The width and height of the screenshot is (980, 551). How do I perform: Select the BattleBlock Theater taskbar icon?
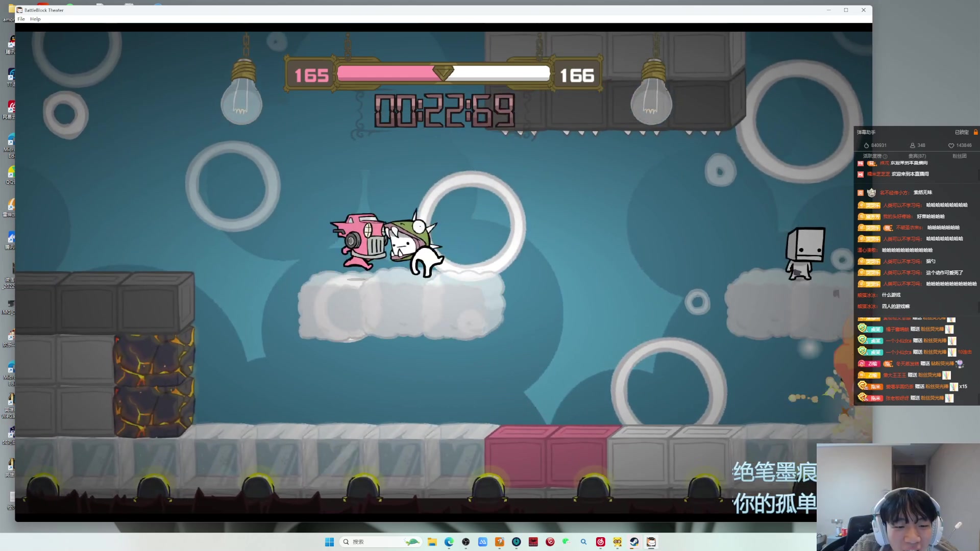pyautogui.click(x=651, y=542)
